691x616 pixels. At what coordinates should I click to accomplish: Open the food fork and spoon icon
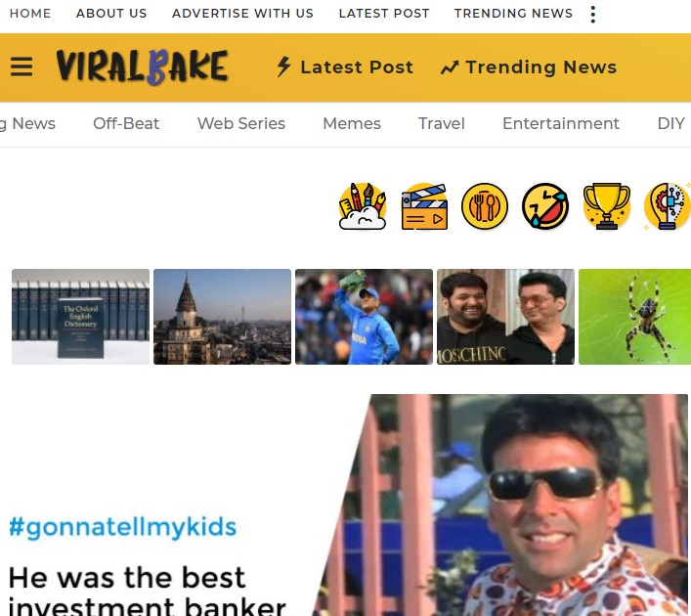(485, 206)
